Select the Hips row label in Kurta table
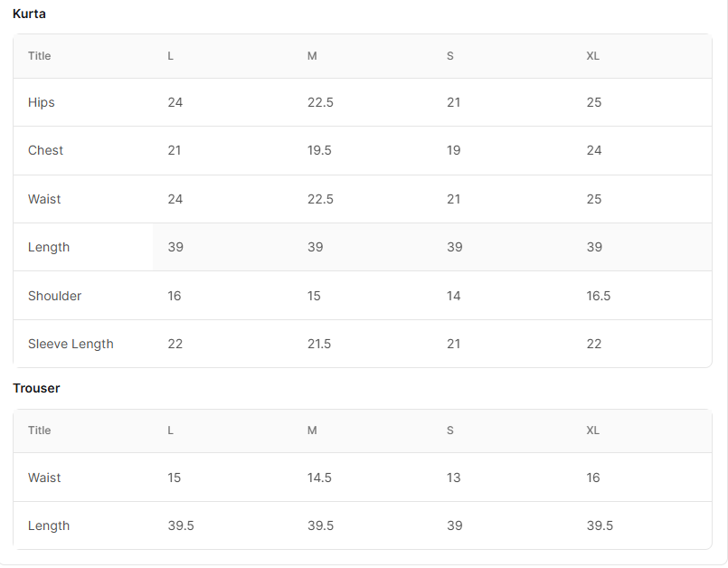Viewport: 728px width, 568px height. click(42, 102)
